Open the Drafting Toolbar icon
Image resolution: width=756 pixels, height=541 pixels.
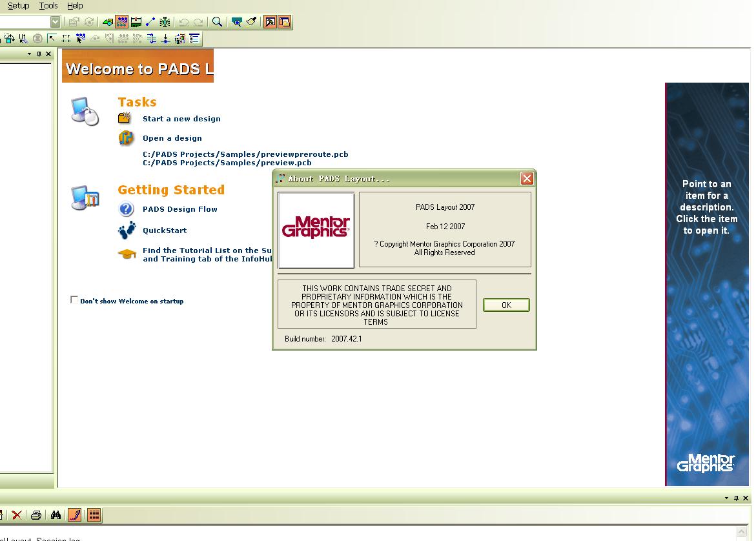[x=108, y=22]
